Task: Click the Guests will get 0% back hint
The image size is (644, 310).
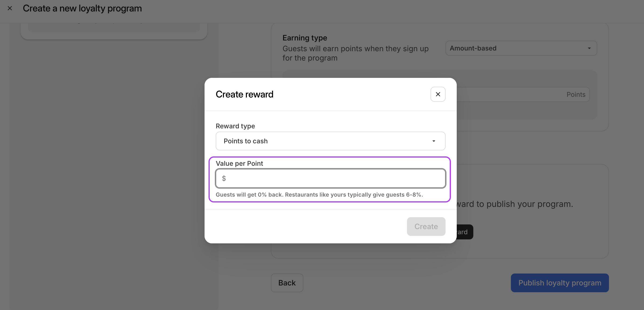Action: (319, 195)
